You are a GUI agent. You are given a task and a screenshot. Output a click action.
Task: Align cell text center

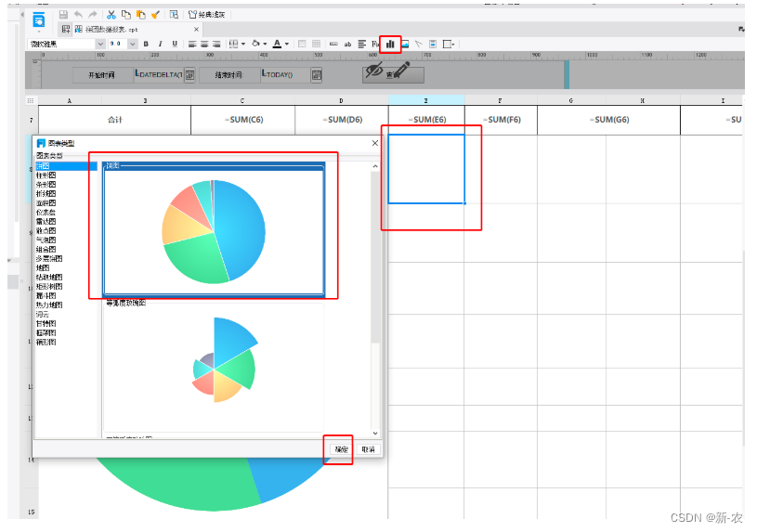[x=204, y=44]
